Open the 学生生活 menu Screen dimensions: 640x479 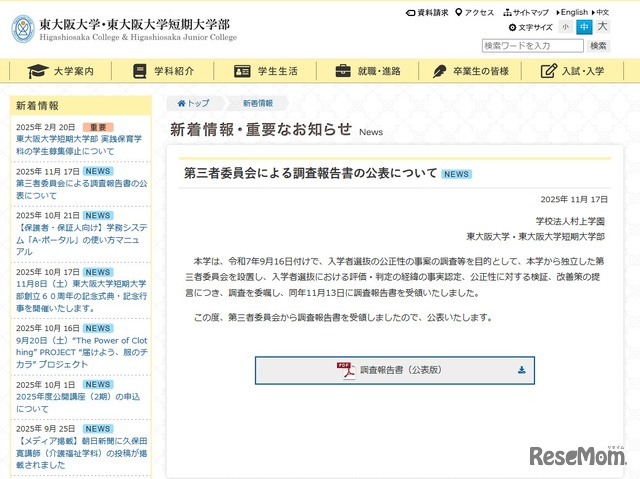(x=265, y=71)
